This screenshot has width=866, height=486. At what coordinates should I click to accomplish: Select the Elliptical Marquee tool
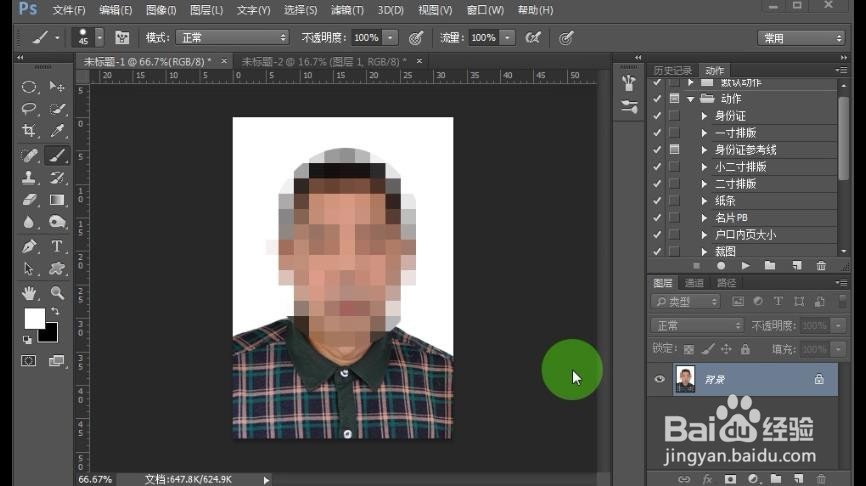click(29, 87)
